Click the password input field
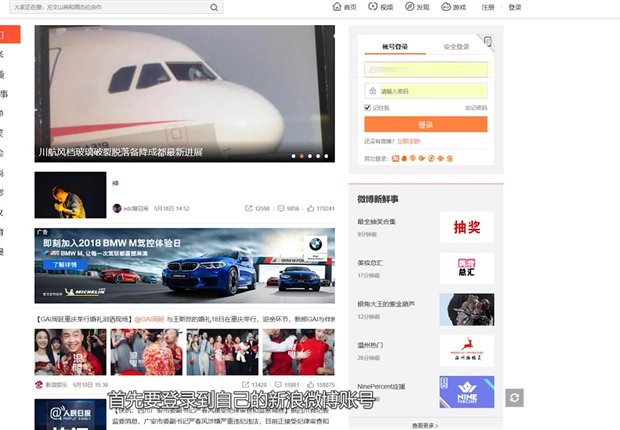 [426, 91]
